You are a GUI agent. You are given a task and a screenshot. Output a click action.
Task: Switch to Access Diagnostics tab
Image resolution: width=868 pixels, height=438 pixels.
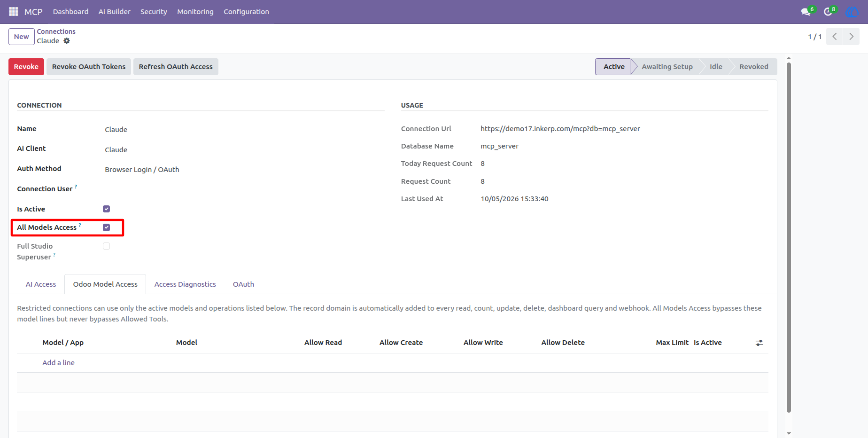click(185, 284)
